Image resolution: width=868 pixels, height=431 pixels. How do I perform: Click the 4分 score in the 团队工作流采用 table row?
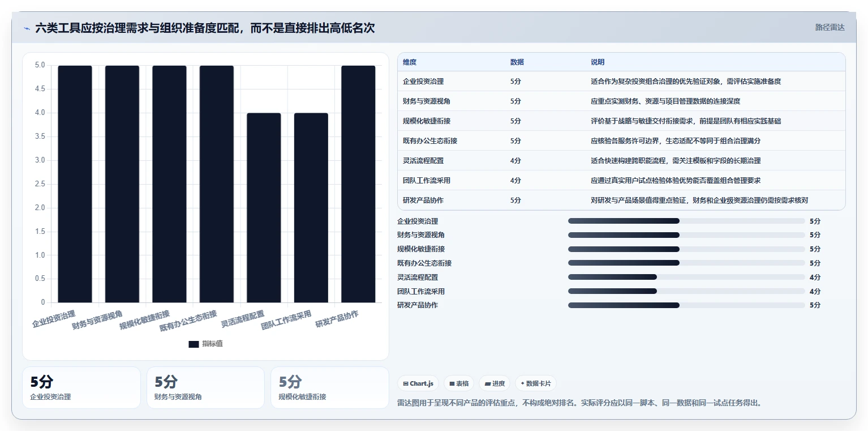tap(515, 181)
